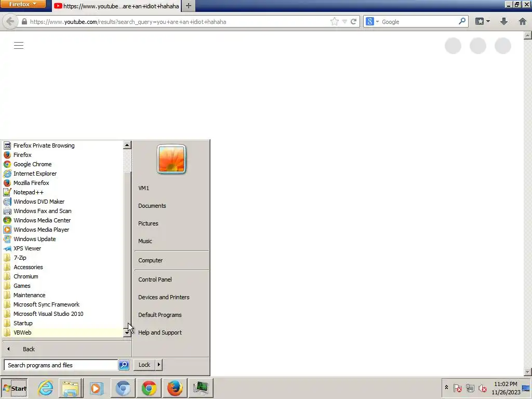Open the Firefox downloads arrow icon

tap(504, 22)
